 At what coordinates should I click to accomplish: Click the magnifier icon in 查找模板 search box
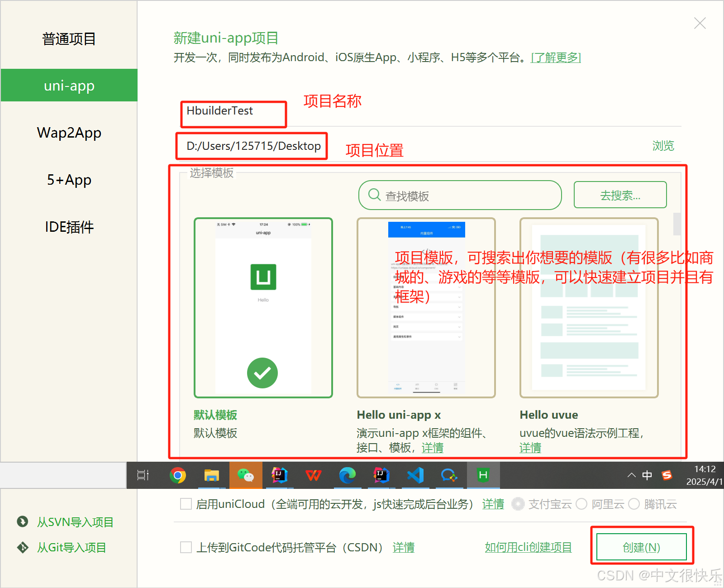374,195
